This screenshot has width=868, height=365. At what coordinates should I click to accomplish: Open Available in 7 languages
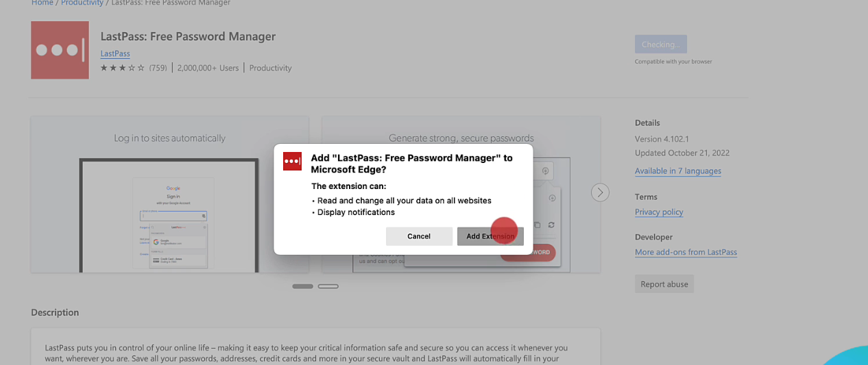click(x=677, y=171)
